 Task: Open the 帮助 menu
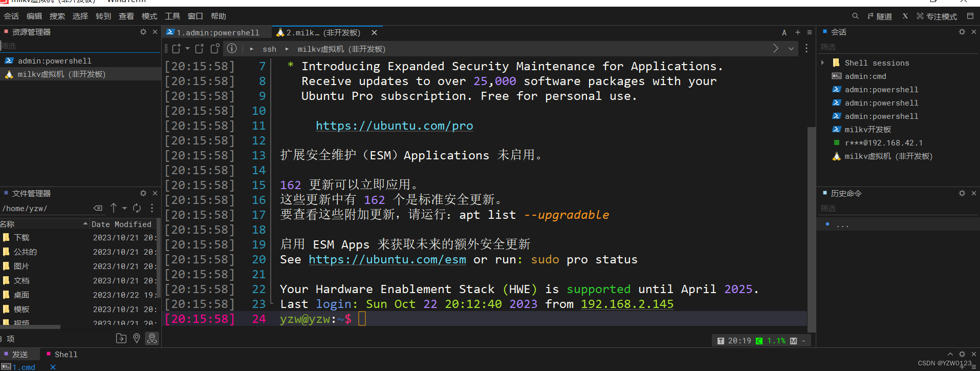pyautogui.click(x=219, y=16)
